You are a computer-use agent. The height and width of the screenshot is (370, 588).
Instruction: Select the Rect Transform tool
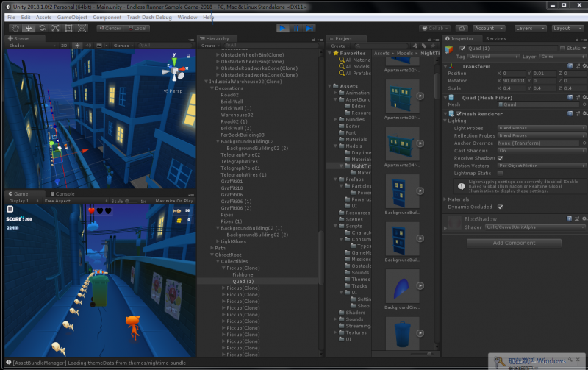coord(68,28)
